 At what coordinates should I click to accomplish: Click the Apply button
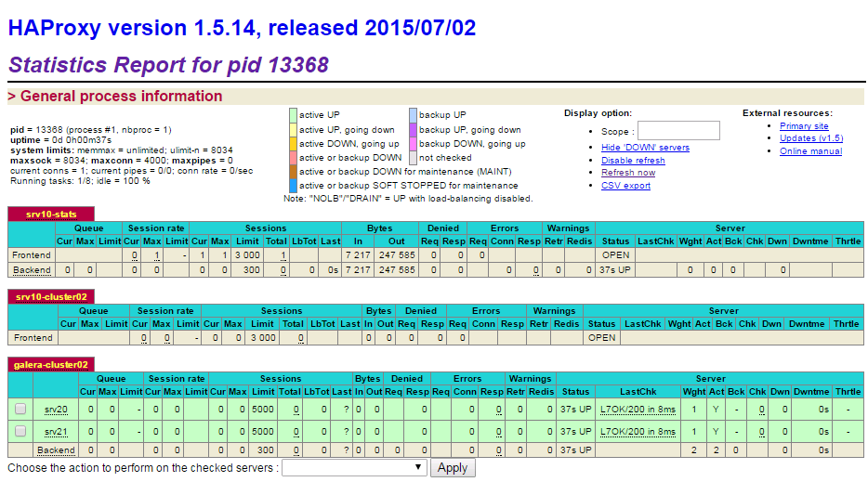pos(453,468)
